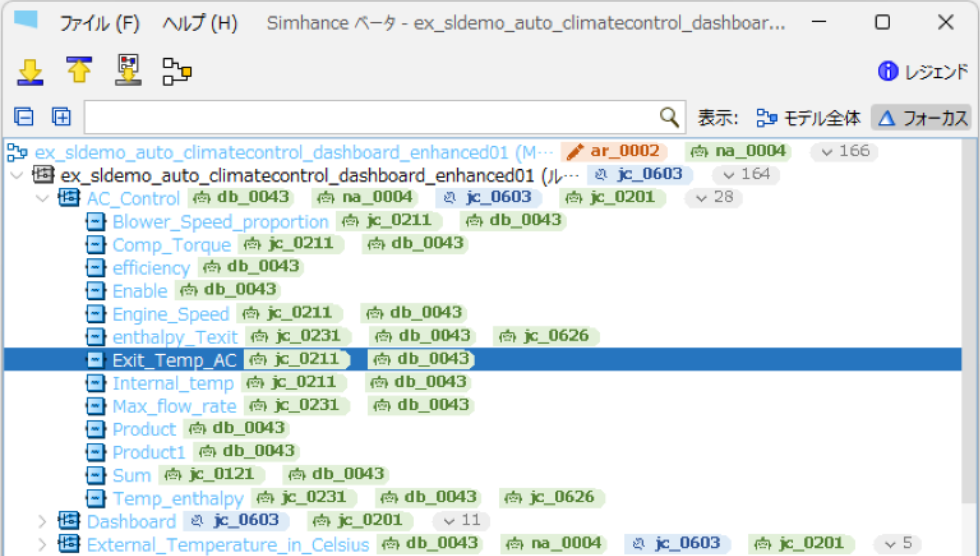
Task: Click the jc_0231 badge on Max_flow_rate row
Action: point(297,405)
